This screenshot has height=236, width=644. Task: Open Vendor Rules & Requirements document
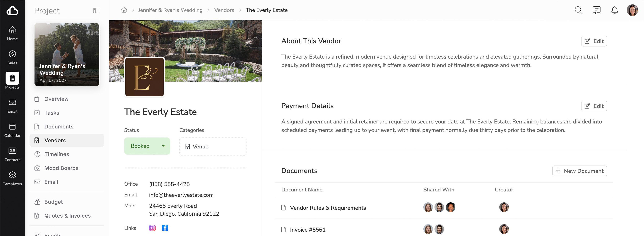coord(328,208)
